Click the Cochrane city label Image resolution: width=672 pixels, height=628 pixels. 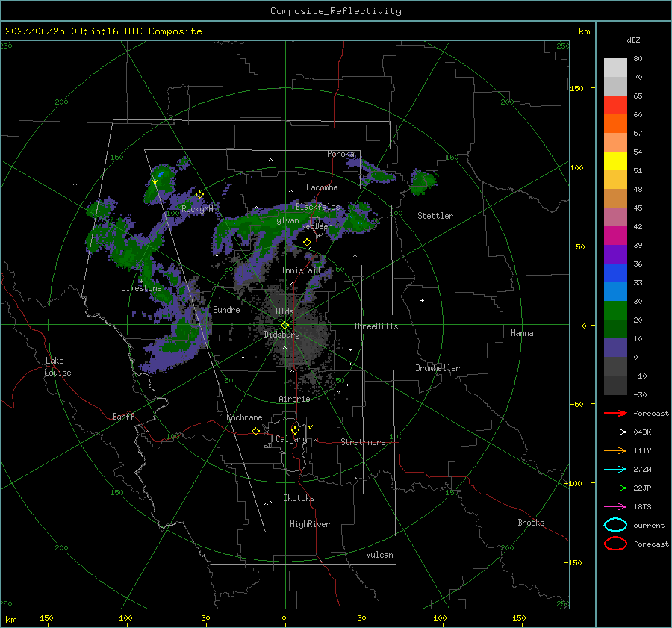coord(244,417)
